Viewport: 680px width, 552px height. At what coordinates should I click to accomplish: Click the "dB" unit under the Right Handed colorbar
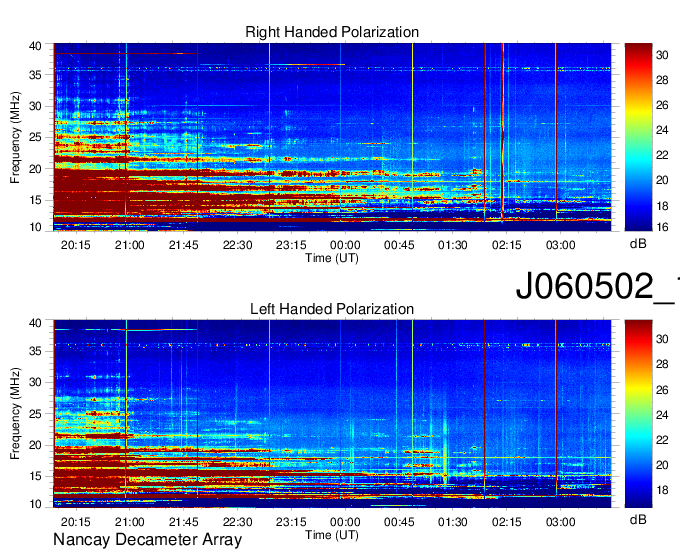[638, 244]
